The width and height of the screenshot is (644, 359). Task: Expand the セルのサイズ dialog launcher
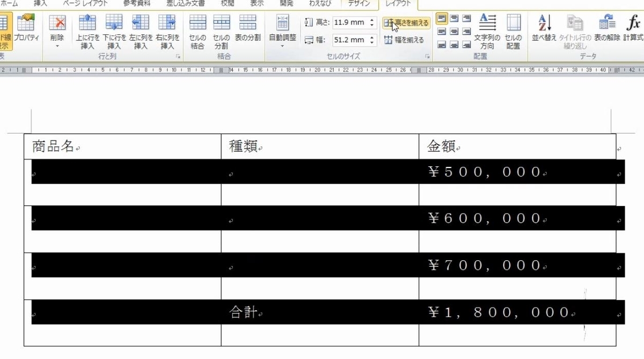click(427, 56)
